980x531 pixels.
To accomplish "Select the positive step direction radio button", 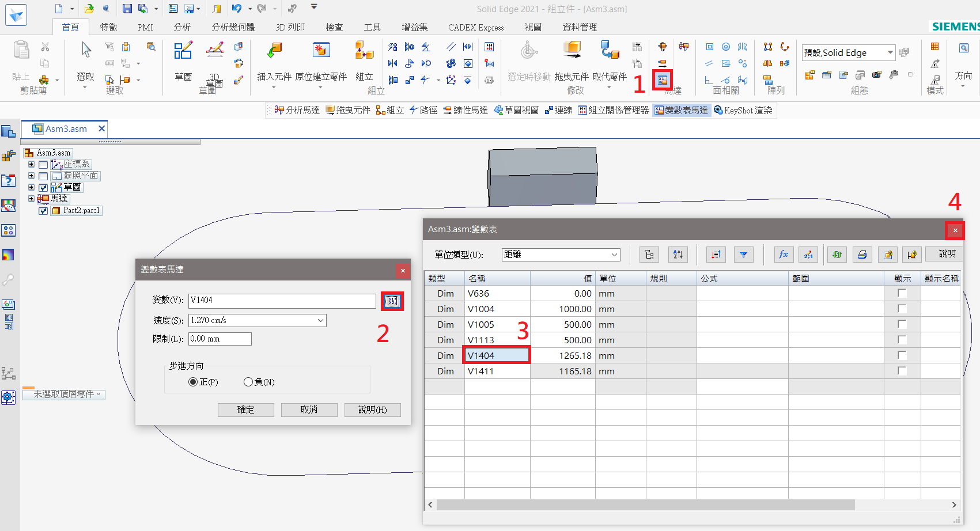I will [x=193, y=382].
